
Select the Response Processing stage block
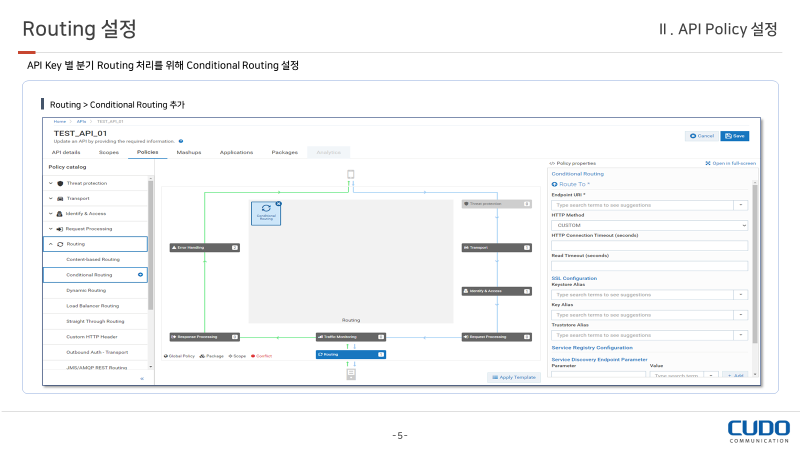point(204,337)
